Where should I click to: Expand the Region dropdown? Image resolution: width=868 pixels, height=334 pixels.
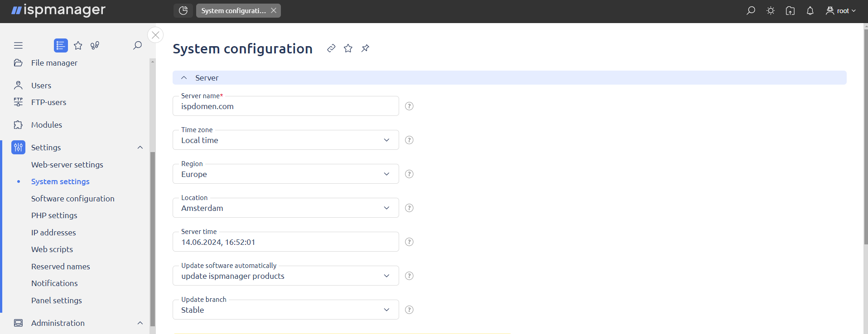pos(285,174)
